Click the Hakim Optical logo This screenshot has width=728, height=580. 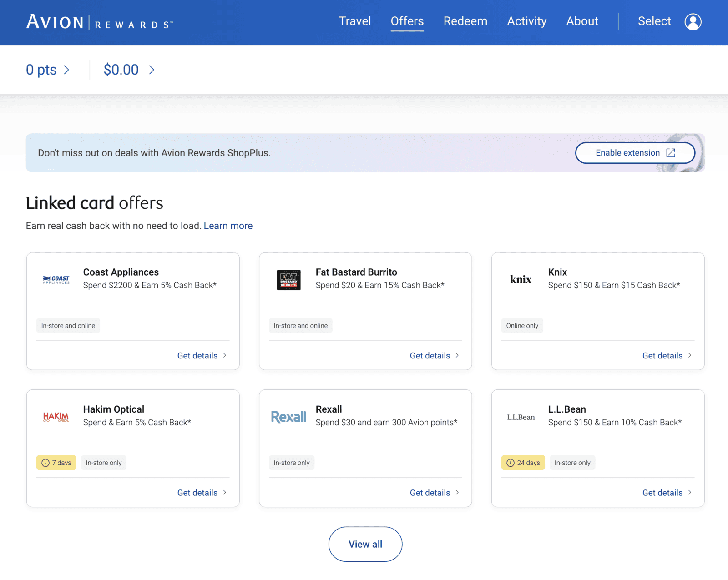pos(56,416)
